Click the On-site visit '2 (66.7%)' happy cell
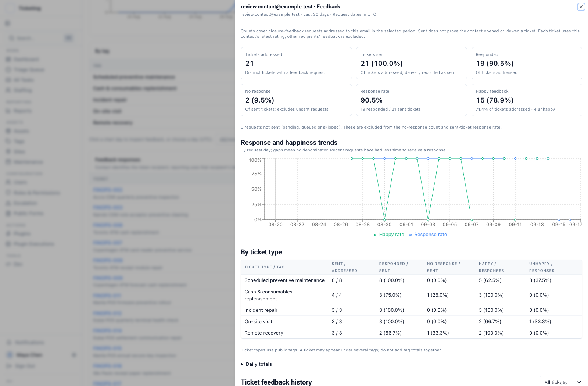 tap(490, 322)
